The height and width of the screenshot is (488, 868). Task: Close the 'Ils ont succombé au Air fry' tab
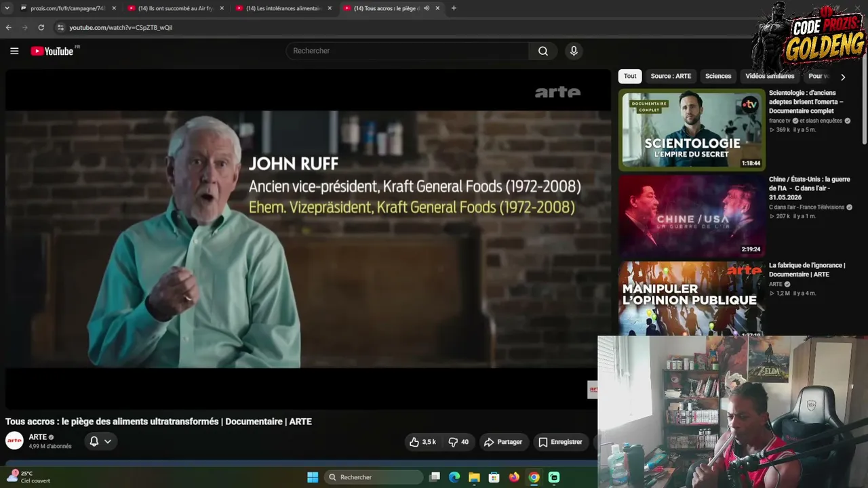(x=222, y=8)
